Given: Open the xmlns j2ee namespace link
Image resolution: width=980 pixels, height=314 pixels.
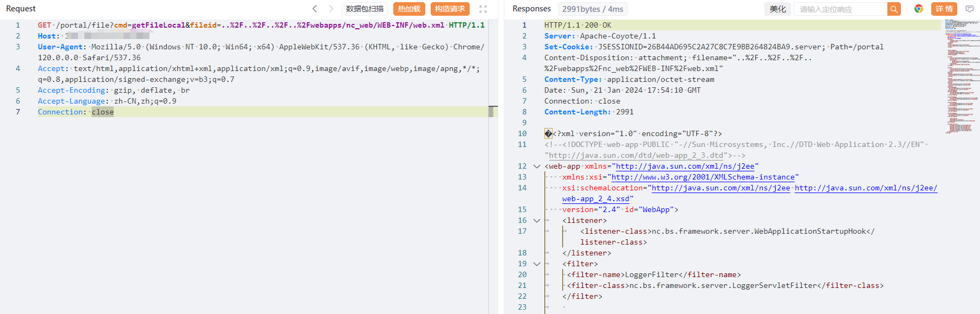Looking at the screenshot, I should [x=685, y=166].
